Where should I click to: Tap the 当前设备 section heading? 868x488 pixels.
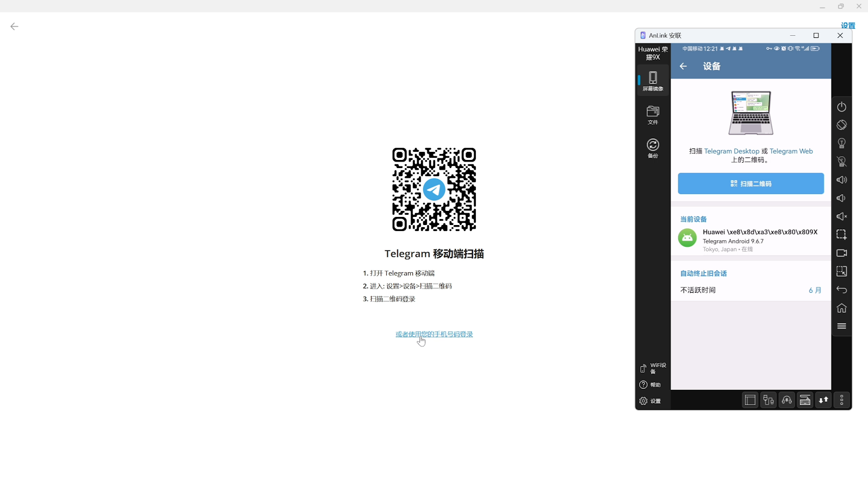[693, 219]
